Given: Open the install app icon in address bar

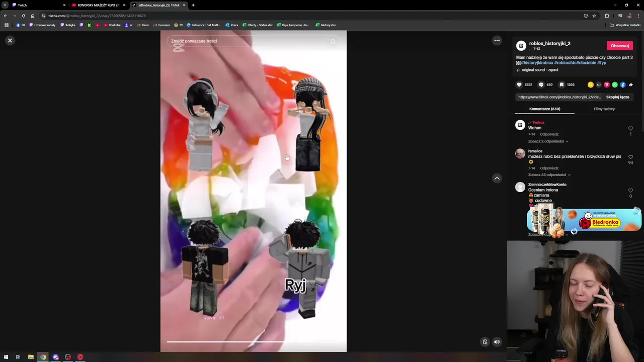Looking at the screenshot, I should [x=586, y=16].
